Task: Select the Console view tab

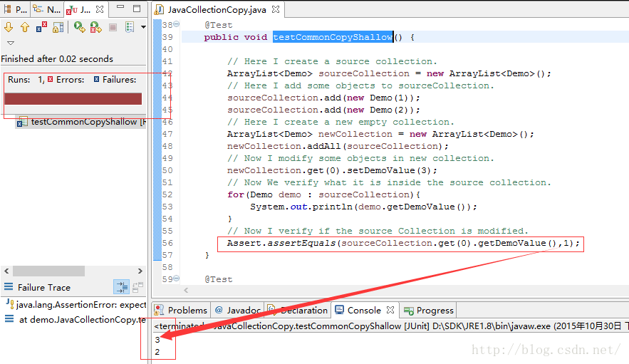Action: pyautogui.click(x=358, y=311)
